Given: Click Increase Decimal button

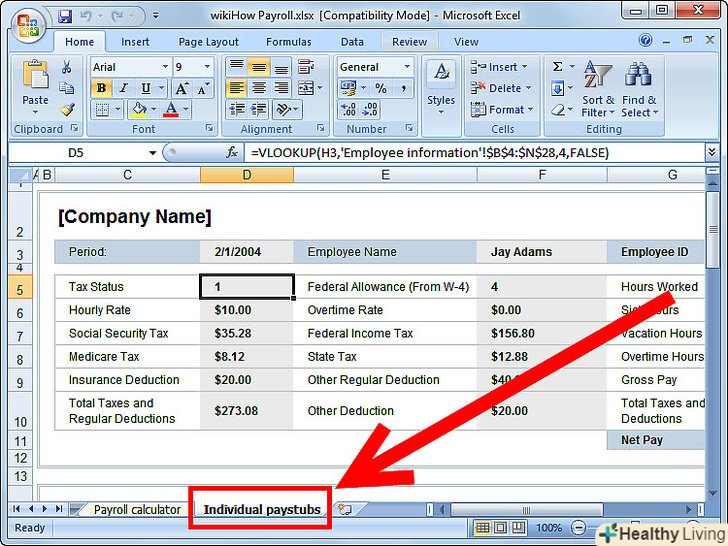Looking at the screenshot, I should click(x=349, y=110).
